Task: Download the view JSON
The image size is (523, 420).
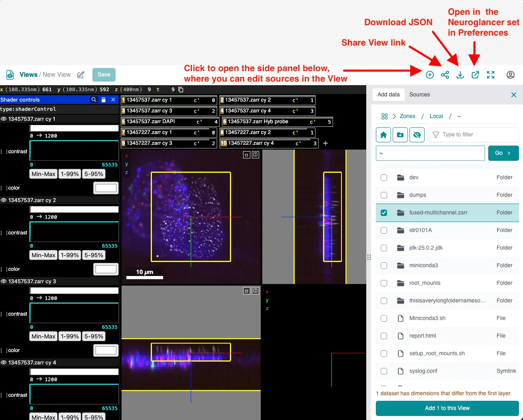Action: click(460, 75)
